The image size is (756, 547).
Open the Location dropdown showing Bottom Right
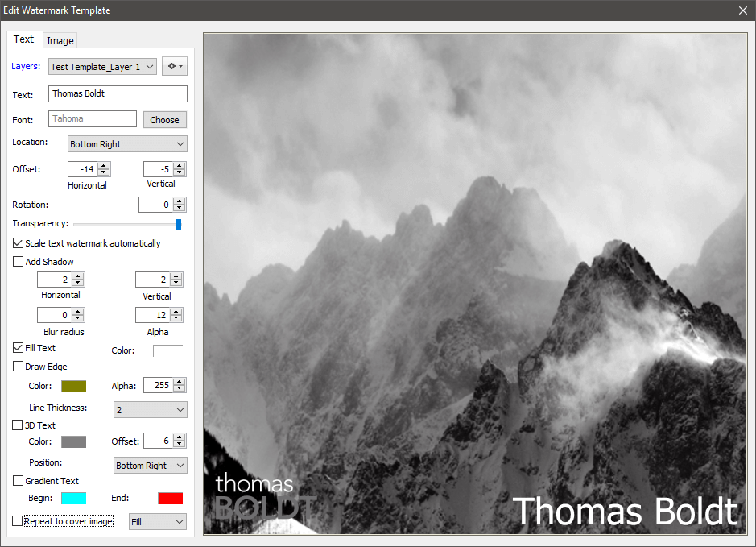point(127,143)
